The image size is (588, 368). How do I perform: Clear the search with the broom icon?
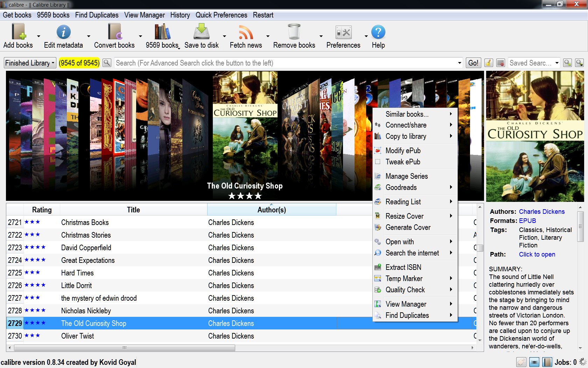coord(489,63)
